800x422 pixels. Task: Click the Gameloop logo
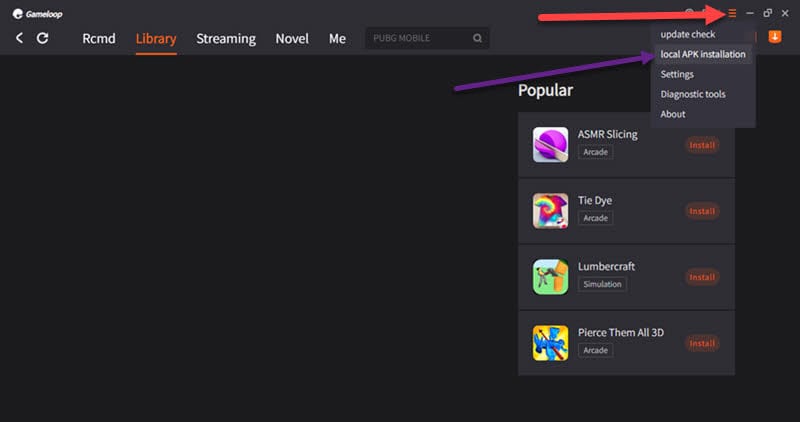click(38, 14)
